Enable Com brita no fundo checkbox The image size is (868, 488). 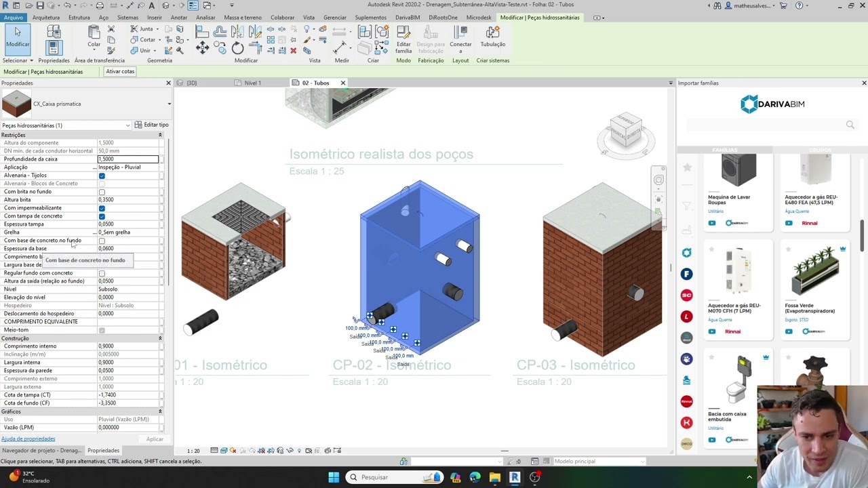tap(102, 192)
